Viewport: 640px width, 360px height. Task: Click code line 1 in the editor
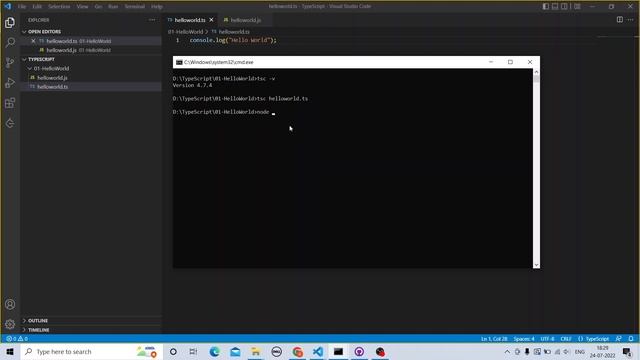pyautogui.click(x=233, y=40)
